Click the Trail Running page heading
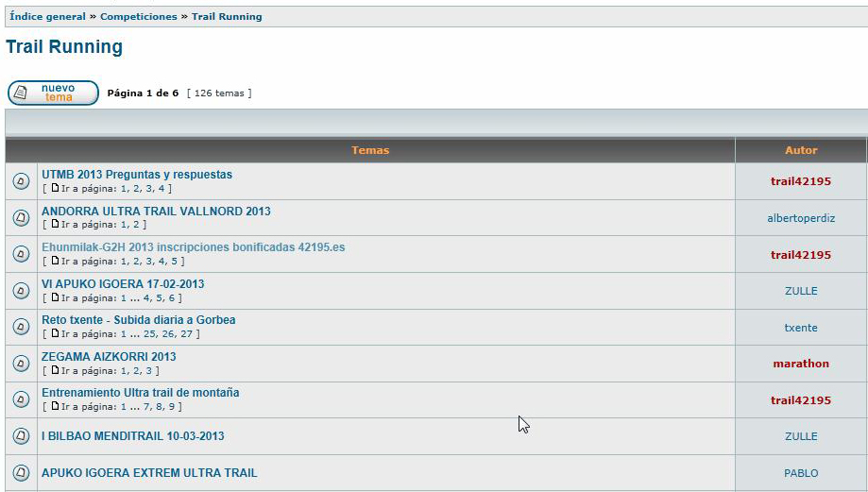 coord(64,47)
